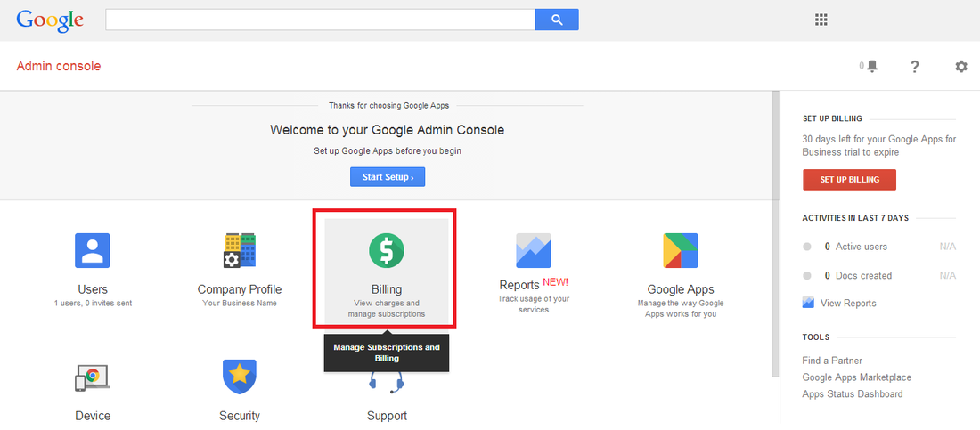
Task: Open the Company Profile building icon
Action: pyautogui.click(x=240, y=251)
